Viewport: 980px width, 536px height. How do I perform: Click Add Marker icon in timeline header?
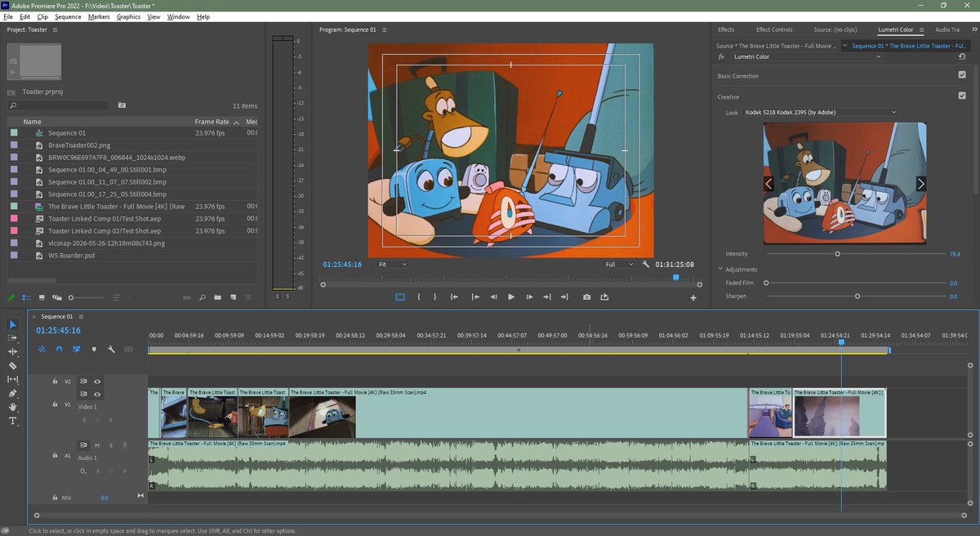[x=94, y=349]
